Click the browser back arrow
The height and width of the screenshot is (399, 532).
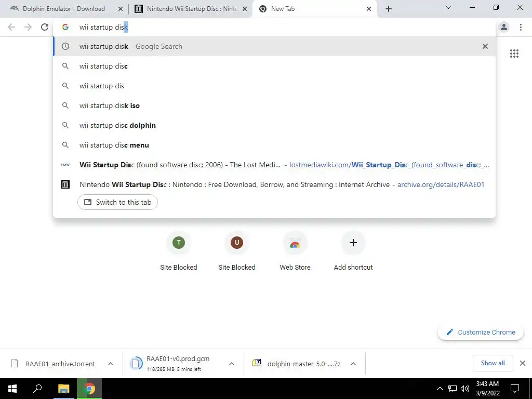[11, 27]
